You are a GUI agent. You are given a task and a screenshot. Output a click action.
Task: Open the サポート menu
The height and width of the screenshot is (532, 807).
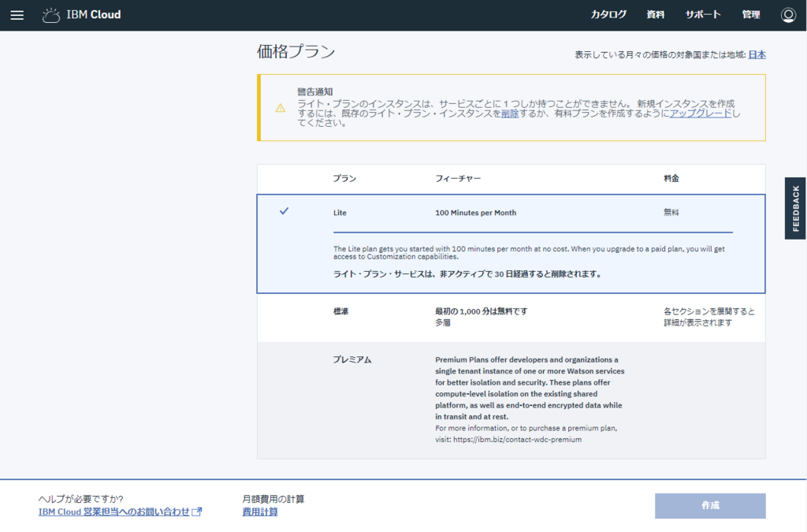pyautogui.click(x=702, y=14)
